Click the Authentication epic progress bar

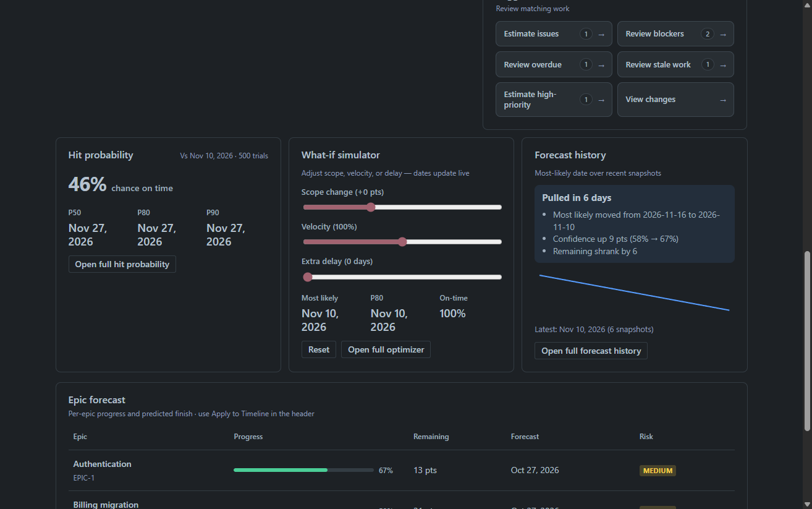coord(303,470)
